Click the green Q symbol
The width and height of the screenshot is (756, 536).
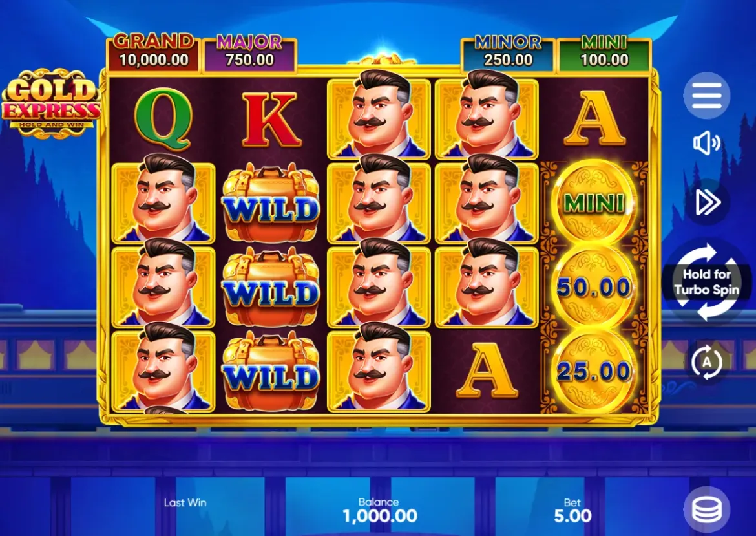[163, 120]
